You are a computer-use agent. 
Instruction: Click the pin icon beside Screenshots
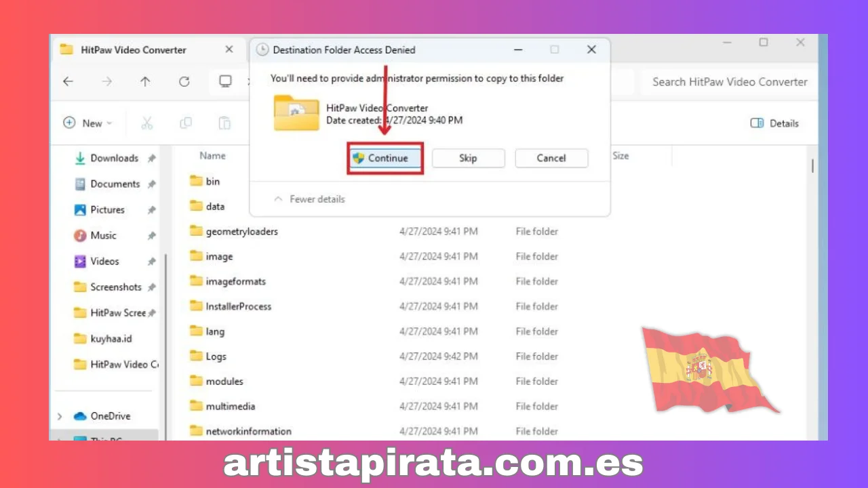click(x=152, y=287)
